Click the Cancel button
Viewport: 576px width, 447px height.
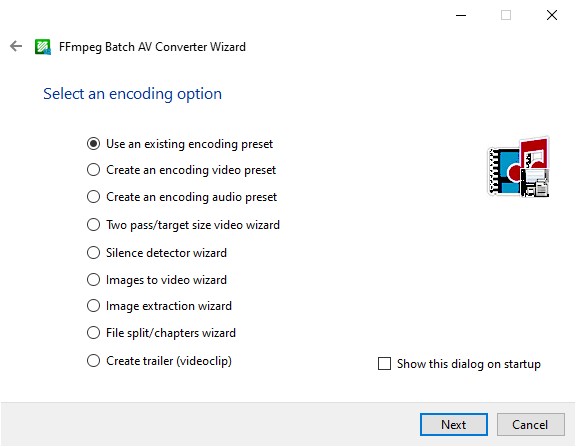(x=530, y=425)
